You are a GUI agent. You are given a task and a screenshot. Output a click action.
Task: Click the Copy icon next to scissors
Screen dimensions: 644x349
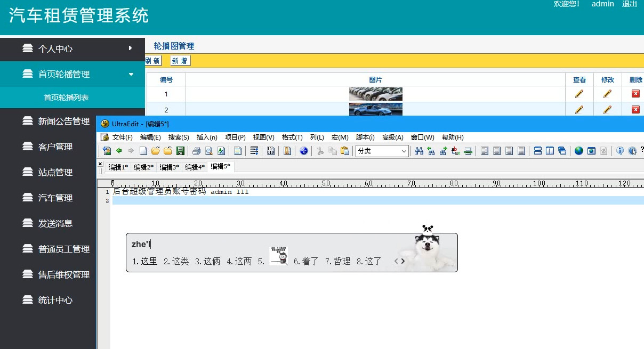point(332,151)
